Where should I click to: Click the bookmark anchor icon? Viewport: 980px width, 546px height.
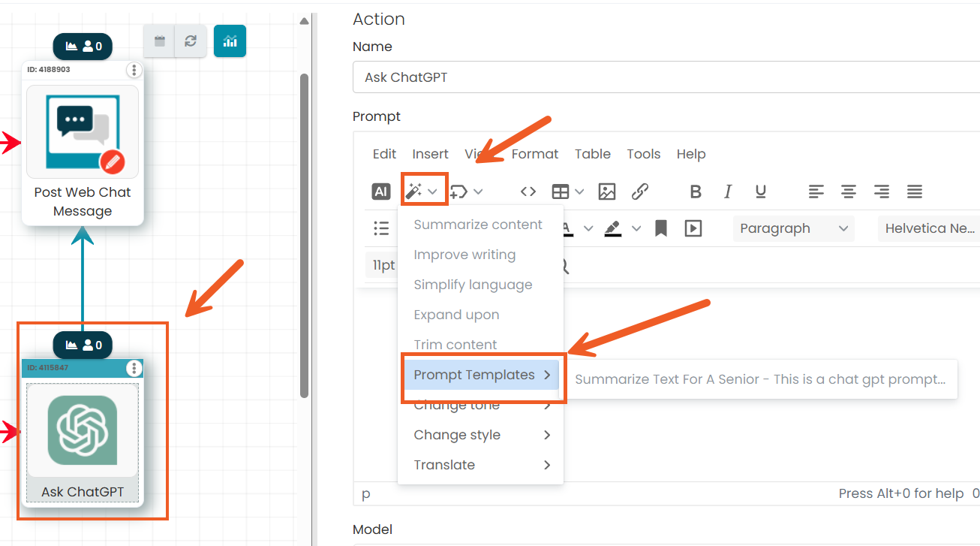[x=661, y=228]
